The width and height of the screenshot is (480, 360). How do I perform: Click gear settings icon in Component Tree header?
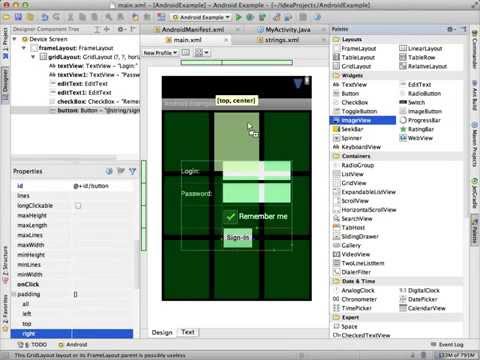pyautogui.click(x=121, y=29)
